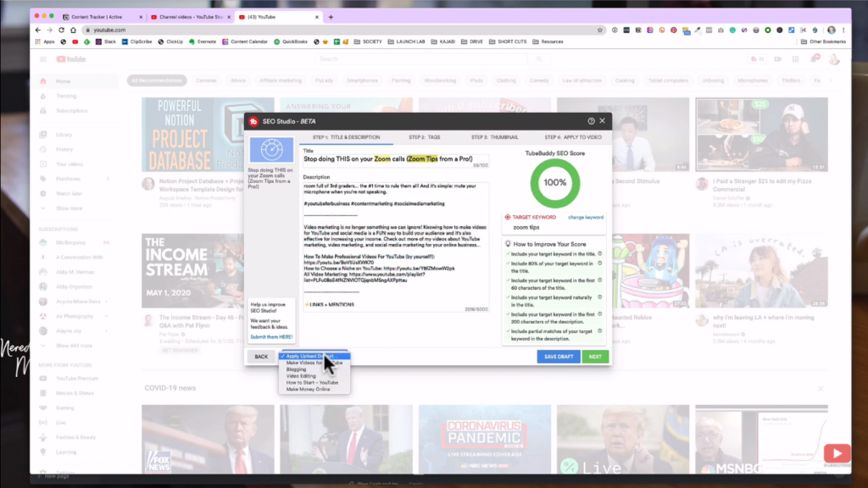Expand the Resources bookmarks folder
868x488 pixels.
point(548,42)
